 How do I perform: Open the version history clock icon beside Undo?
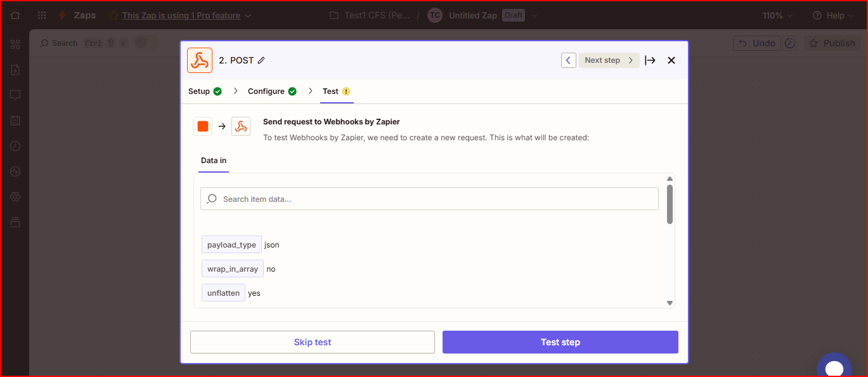coord(790,43)
